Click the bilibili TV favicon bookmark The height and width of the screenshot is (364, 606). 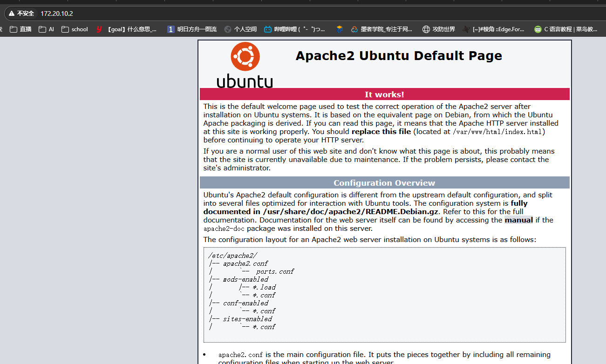click(267, 29)
